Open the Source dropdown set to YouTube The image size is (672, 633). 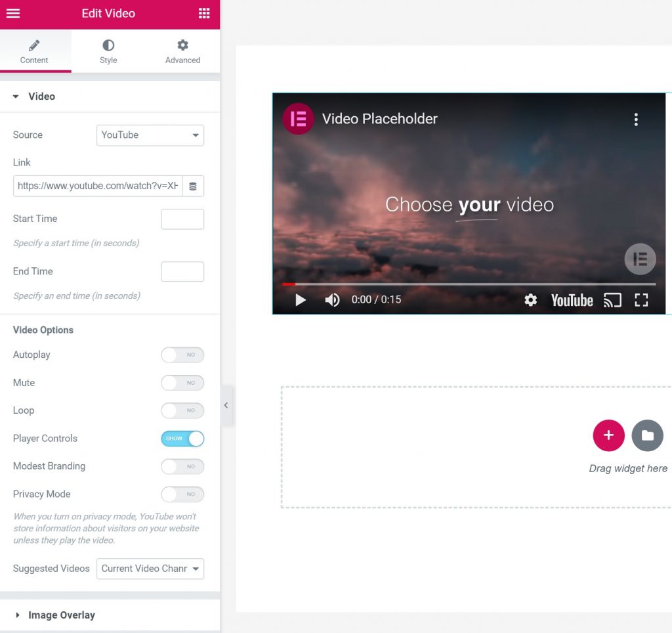(150, 135)
